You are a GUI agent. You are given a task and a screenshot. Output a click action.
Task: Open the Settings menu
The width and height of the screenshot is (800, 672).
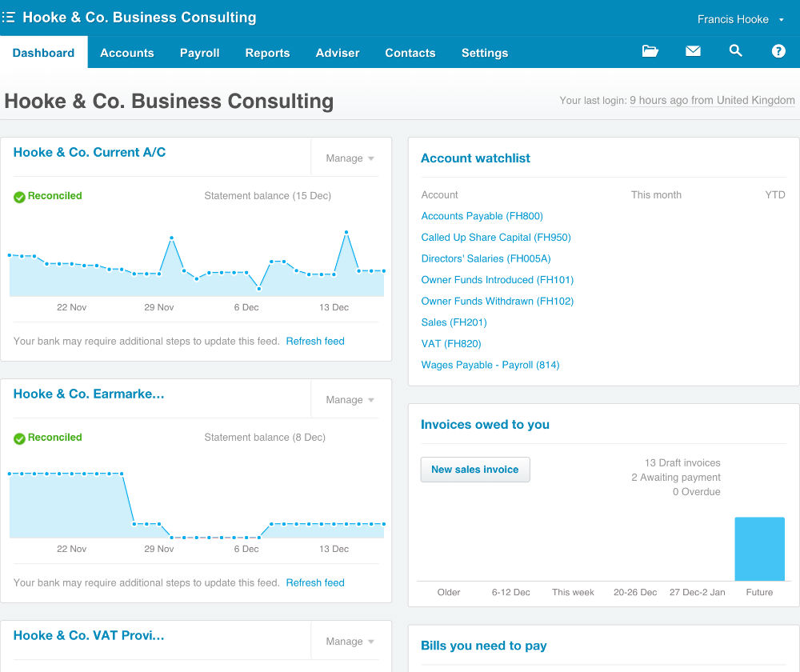pyautogui.click(x=485, y=53)
